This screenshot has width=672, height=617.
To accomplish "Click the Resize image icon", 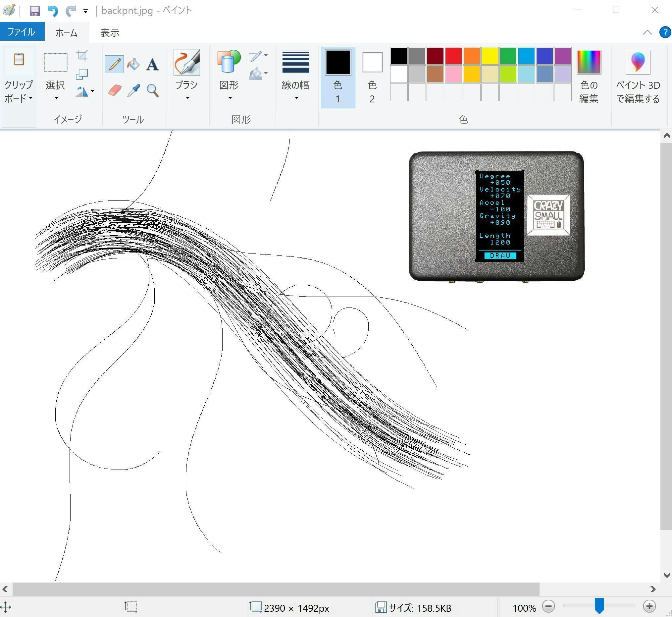I will [x=82, y=74].
